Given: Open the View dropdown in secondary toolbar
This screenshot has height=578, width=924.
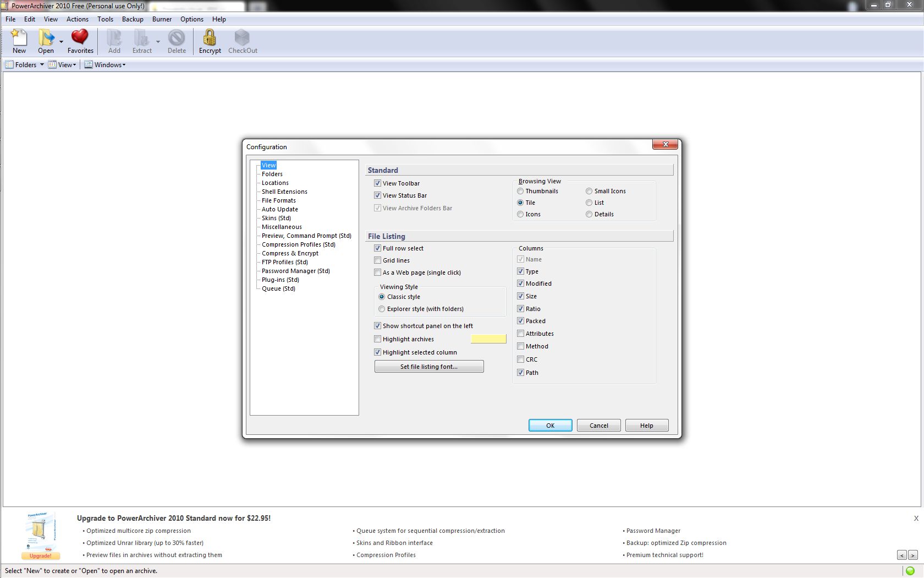Looking at the screenshot, I should (62, 65).
